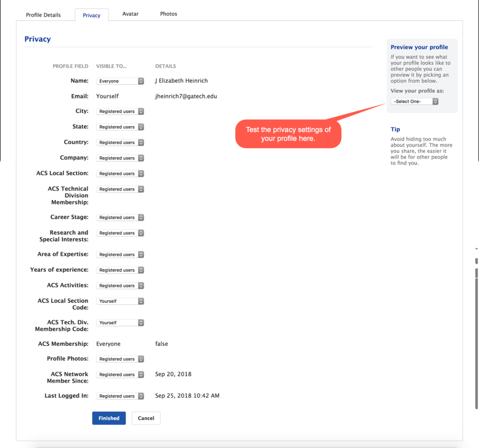479x448 pixels.
Task: Change Country visibility setting dropdown
Action: click(120, 143)
